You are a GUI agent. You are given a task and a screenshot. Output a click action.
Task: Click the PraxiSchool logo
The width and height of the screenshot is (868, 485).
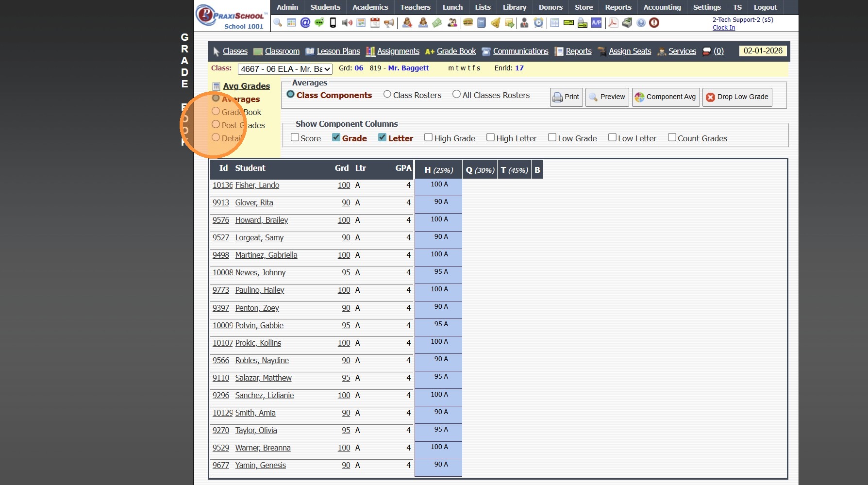click(232, 16)
